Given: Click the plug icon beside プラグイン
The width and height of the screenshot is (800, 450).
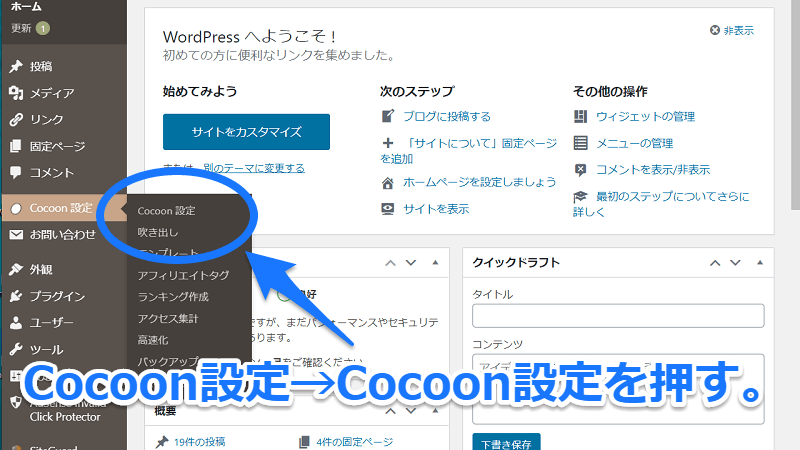Looking at the screenshot, I should (x=15, y=296).
